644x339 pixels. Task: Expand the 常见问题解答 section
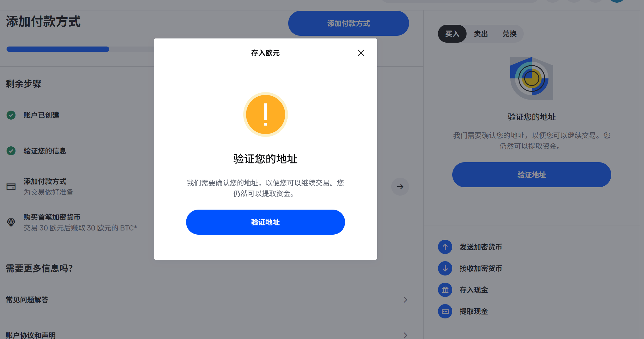[x=405, y=299]
